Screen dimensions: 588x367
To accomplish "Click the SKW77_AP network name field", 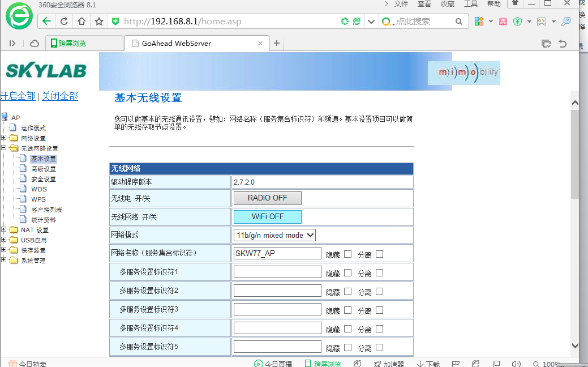I will coord(277,254).
